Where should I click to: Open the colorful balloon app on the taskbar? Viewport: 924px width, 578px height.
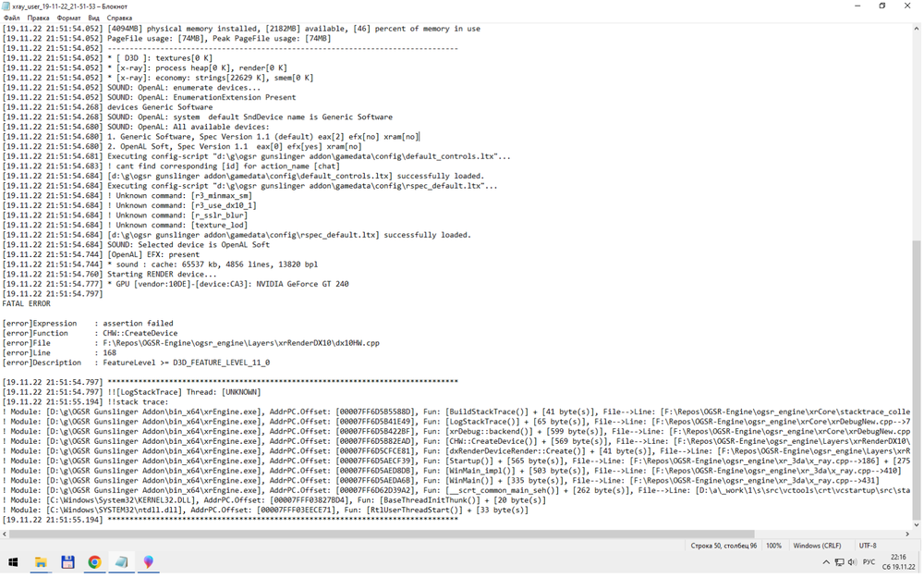pos(149,562)
